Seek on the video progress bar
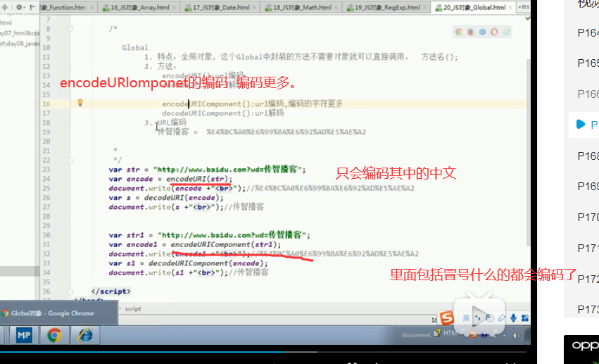Image resolution: width=599 pixels, height=364 pixels. tap(263, 352)
